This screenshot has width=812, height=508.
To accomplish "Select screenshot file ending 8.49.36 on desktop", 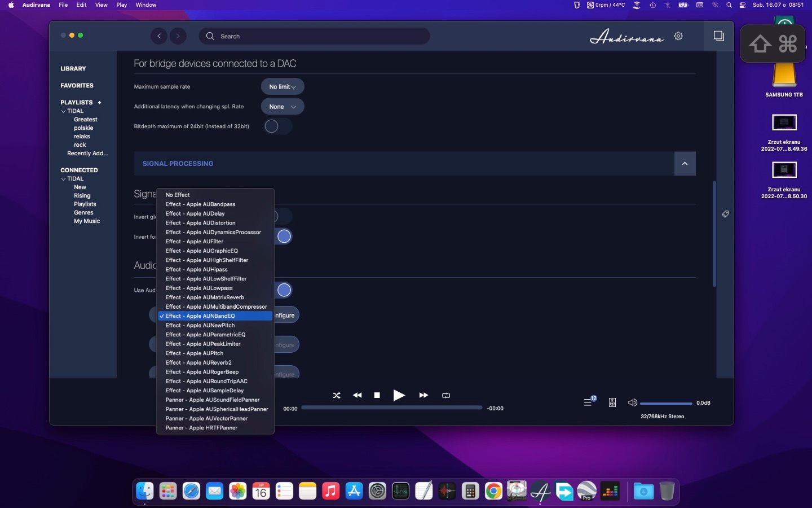I will 784,133.
